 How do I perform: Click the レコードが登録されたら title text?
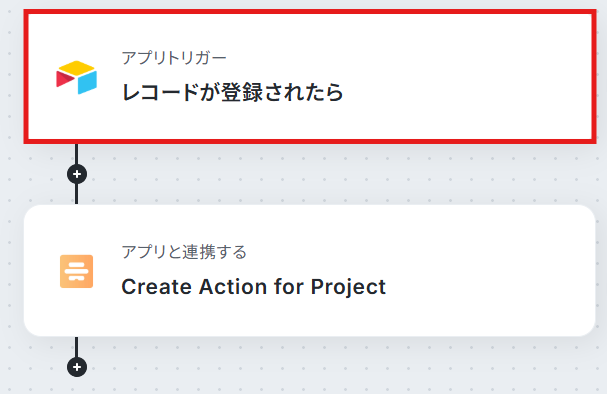232,92
